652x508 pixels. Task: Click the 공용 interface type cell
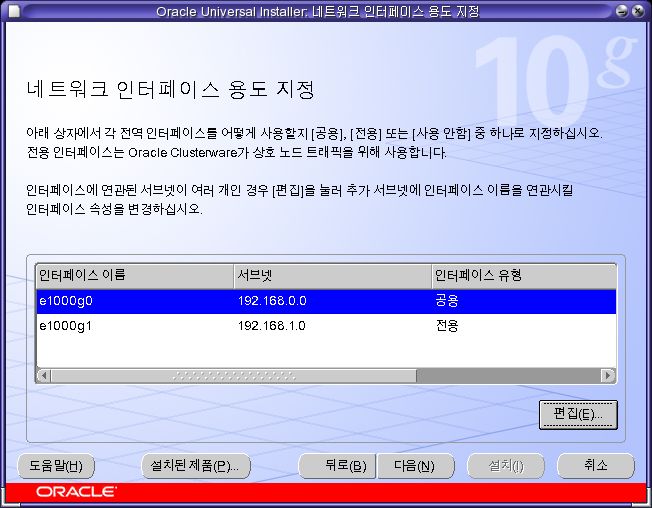447,300
